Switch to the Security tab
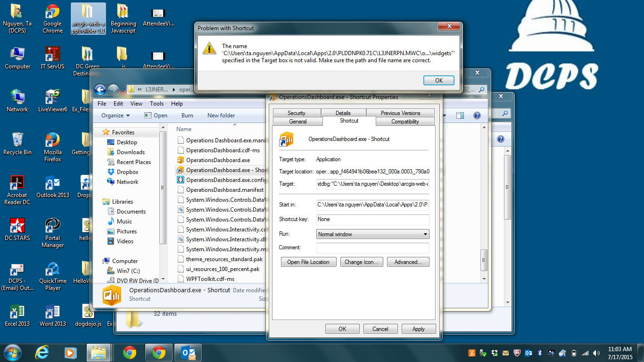644x362 pixels. pyautogui.click(x=297, y=113)
